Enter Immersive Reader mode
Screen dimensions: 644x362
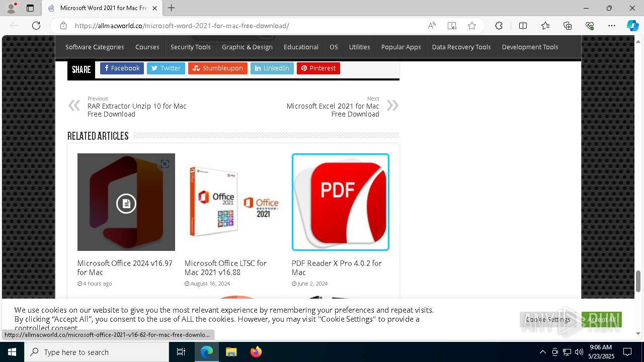click(452, 26)
